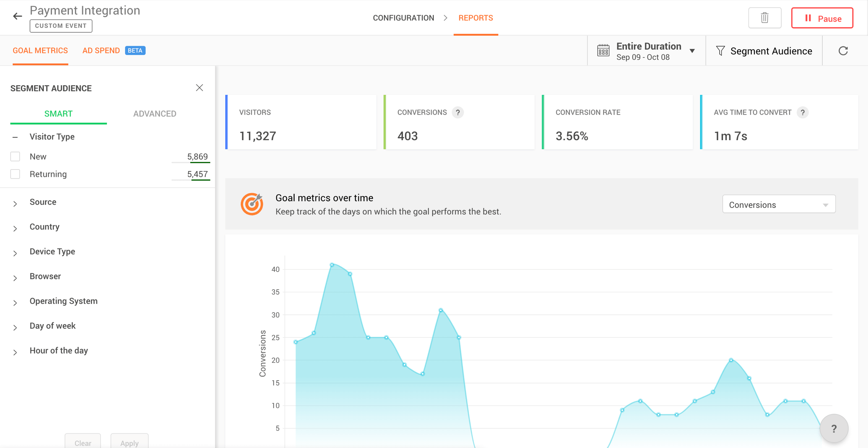Viewport: 868px width, 448px height.
Task: Click the calendar date range icon
Action: pos(603,51)
